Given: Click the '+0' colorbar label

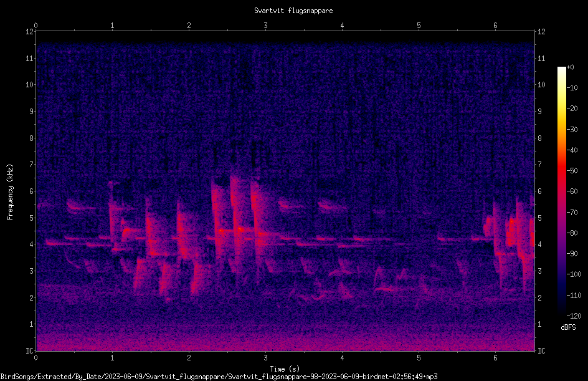Looking at the screenshot, I should [x=570, y=67].
